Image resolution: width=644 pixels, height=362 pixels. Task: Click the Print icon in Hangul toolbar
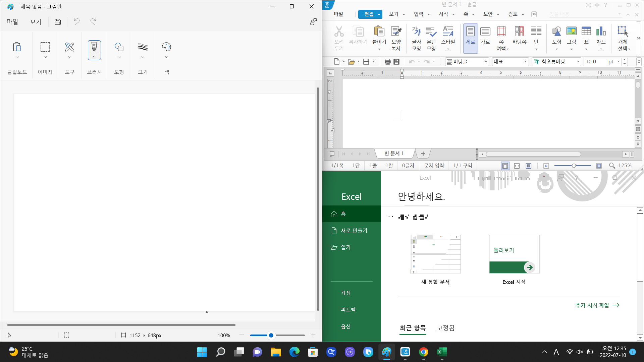(387, 62)
